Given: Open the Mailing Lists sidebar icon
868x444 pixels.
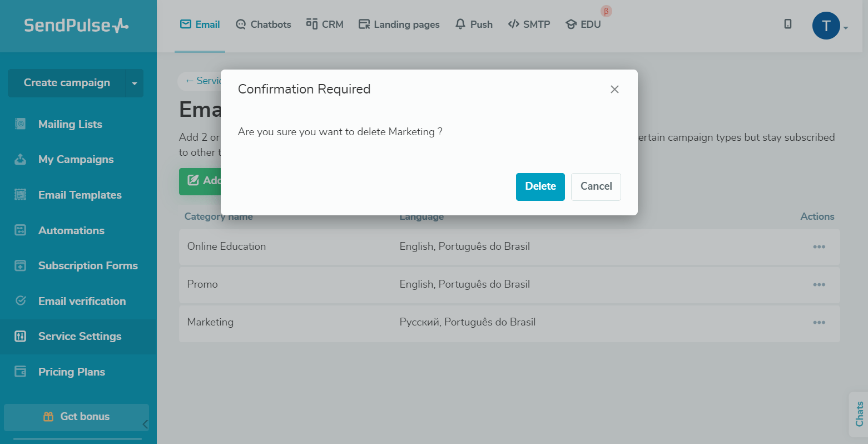Looking at the screenshot, I should pyautogui.click(x=21, y=124).
